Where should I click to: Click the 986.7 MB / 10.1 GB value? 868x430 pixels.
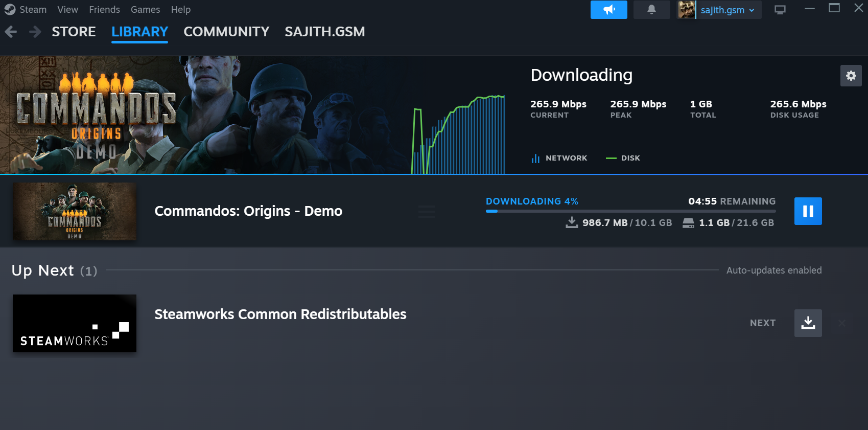click(627, 223)
